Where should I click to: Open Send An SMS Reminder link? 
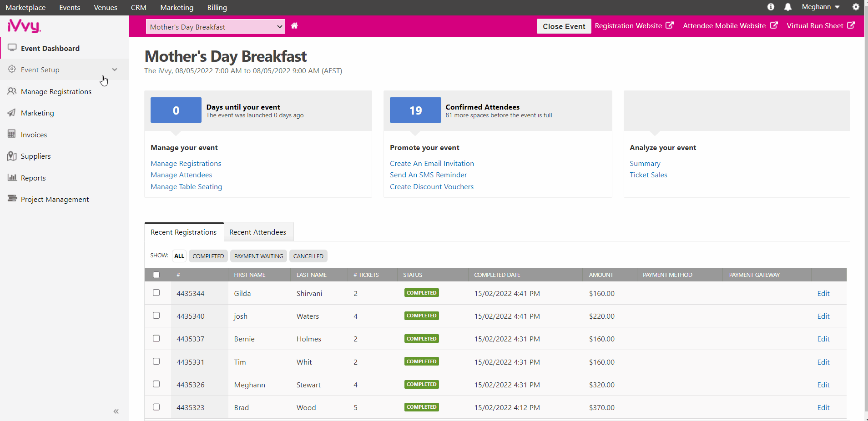[x=429, y=175]
